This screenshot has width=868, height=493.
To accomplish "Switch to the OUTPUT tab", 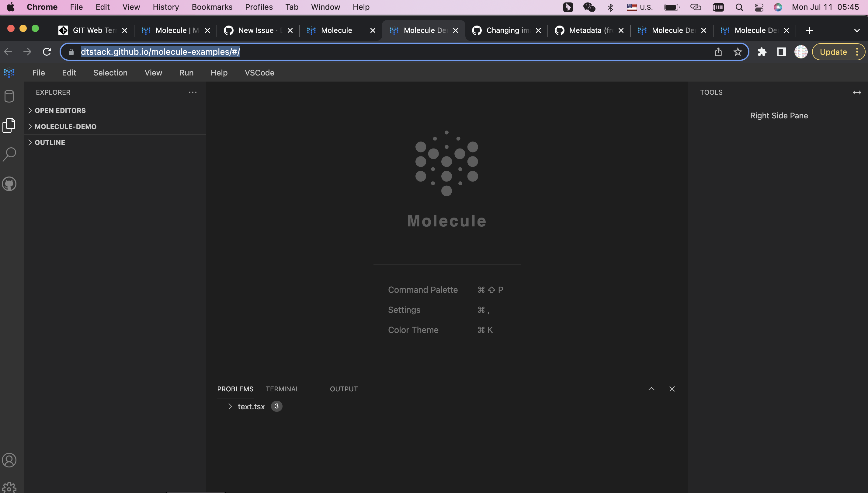I will pos(343,389).
